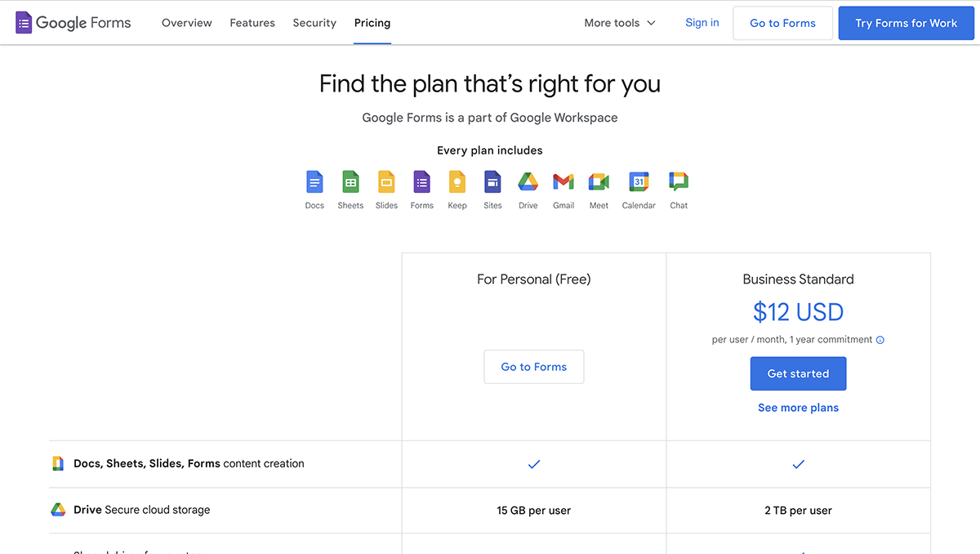
Task: Click the Gmail app icon
Action: (x=563, y=181)
